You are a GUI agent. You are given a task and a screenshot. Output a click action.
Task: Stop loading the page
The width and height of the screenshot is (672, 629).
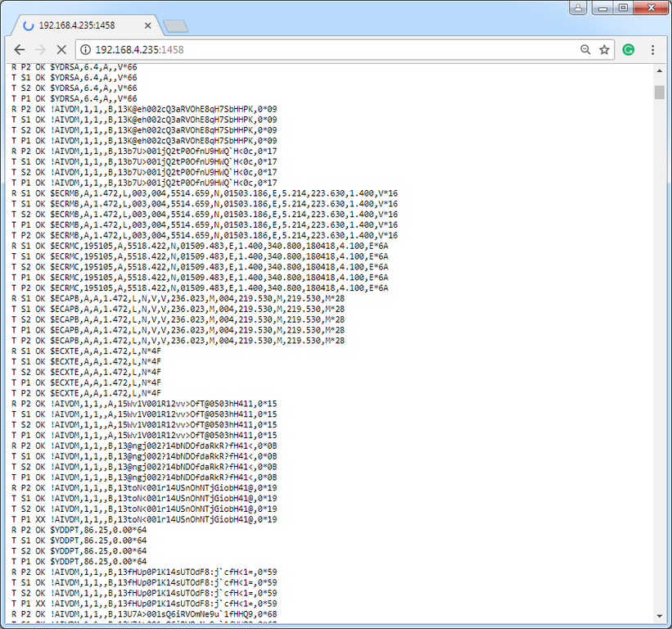pyautogui.click(x=61, y=50)
